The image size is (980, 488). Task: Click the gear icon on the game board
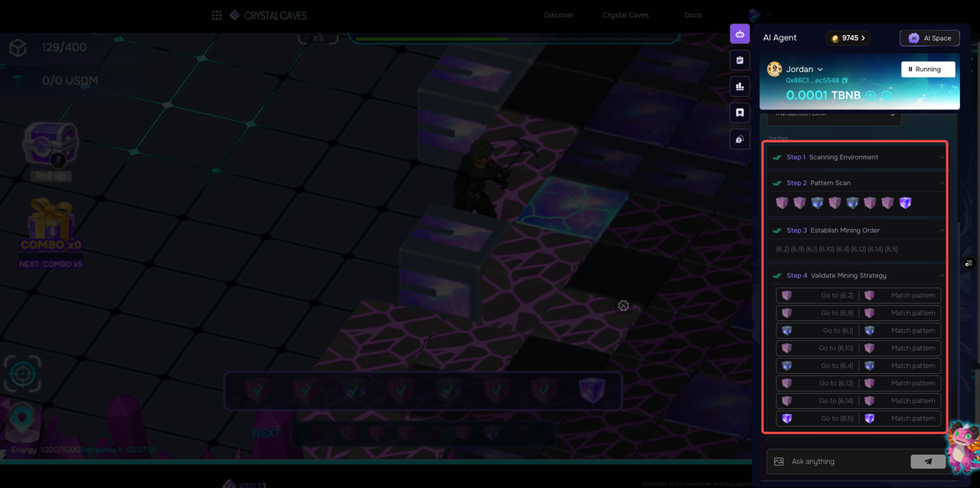coord(623,306)
